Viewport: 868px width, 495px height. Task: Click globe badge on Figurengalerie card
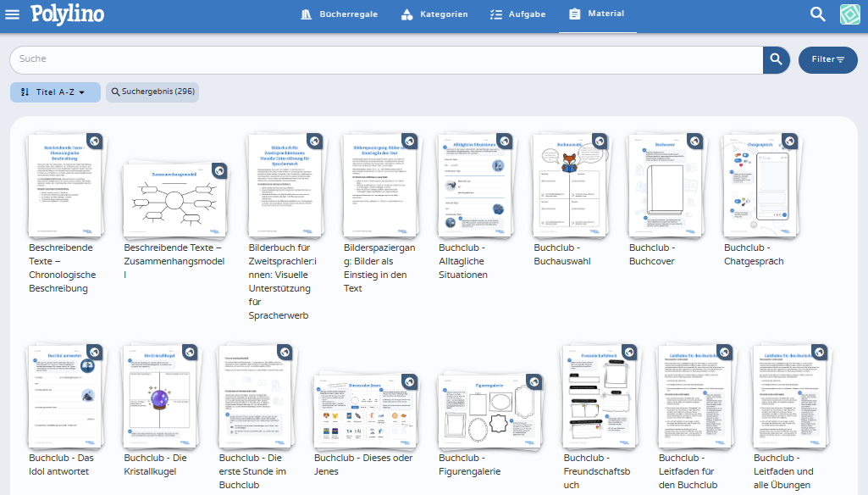[x=534, y=381]
